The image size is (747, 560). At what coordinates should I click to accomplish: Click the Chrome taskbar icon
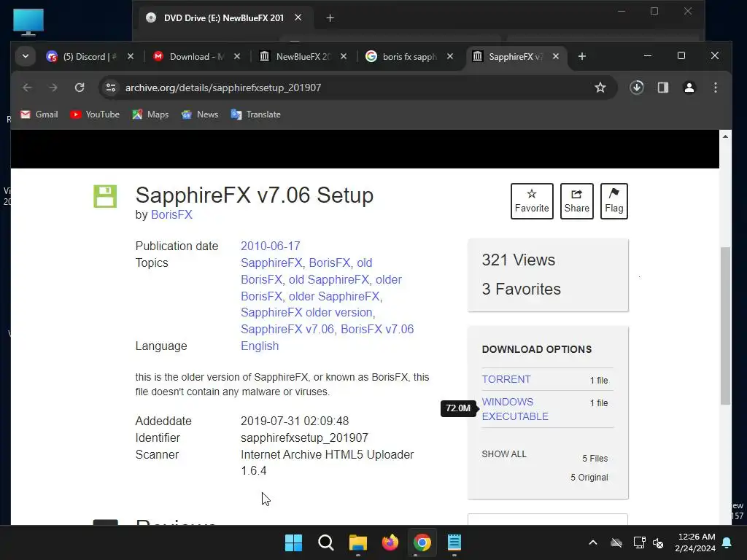[x=422, y=542]
